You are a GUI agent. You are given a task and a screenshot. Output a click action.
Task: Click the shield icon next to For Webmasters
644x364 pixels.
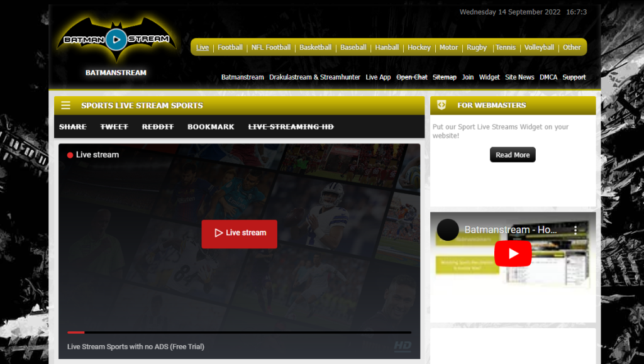pyautogui.click(x=441, y=105)
